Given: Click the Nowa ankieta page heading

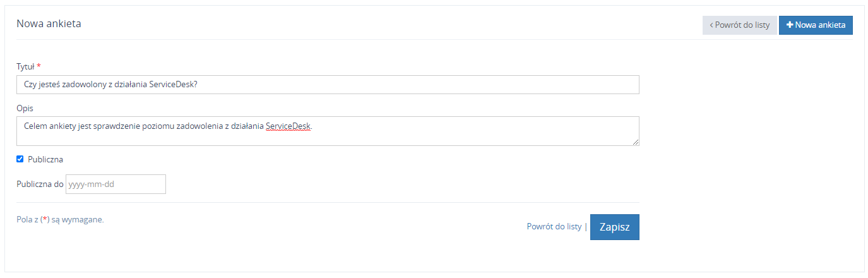Looking at the screenshot, I should [49, 24].
